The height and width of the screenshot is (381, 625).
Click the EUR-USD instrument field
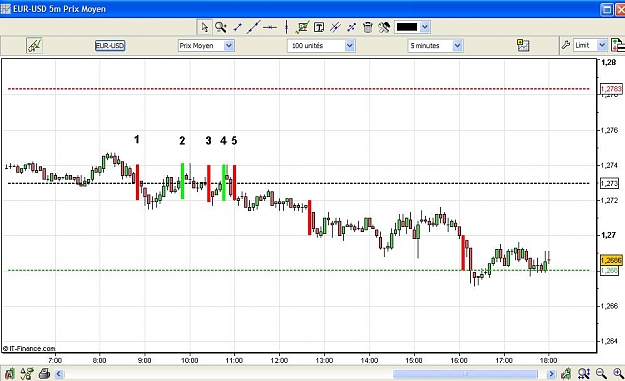pyautogui.click(x=110, y=45)
